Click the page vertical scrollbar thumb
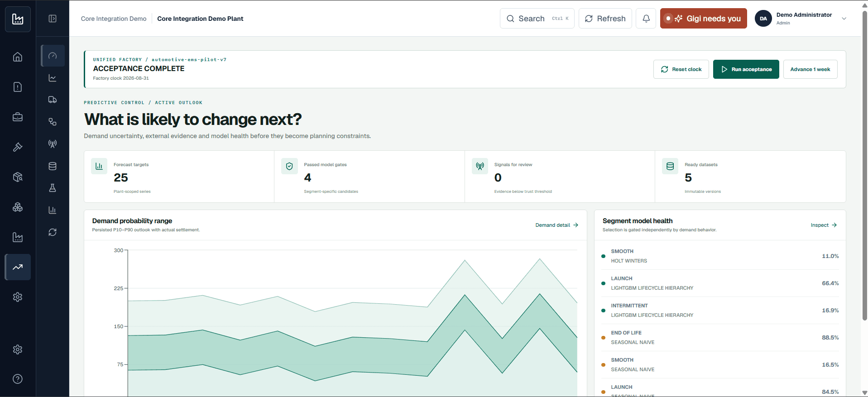Viewport: 868px width, 397px height. [864, 165]
